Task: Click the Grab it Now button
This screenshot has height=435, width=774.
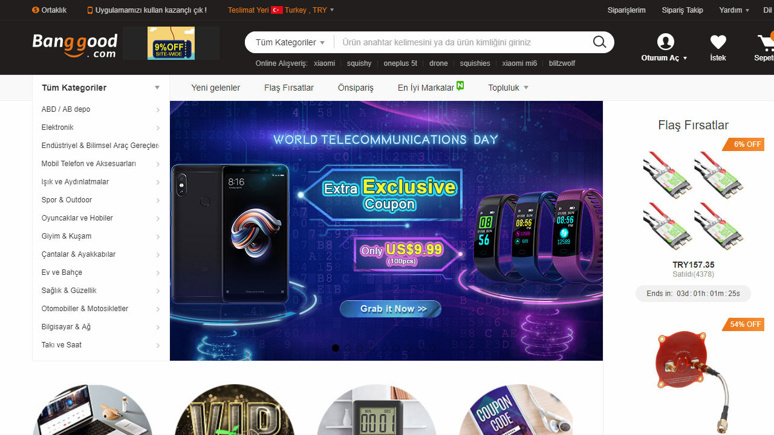Action: pyautogui.click(x=390, y=309)
